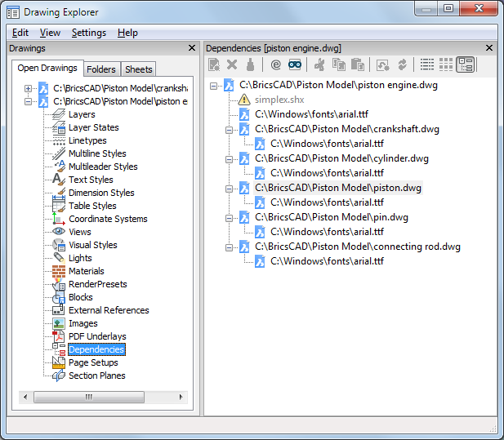The height and width of the screenshot is (440, 504).
Task: Toggle the tree view mode button
Action: point(465,64)
